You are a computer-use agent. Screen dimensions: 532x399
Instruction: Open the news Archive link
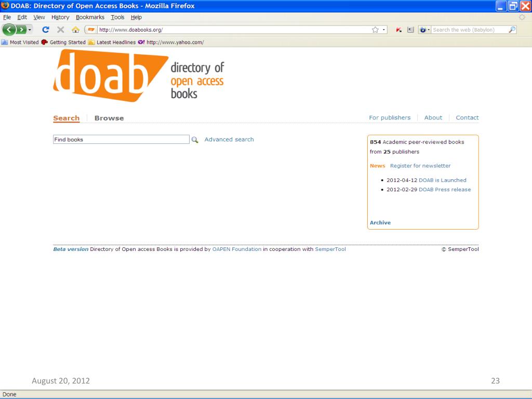[380, 223]
